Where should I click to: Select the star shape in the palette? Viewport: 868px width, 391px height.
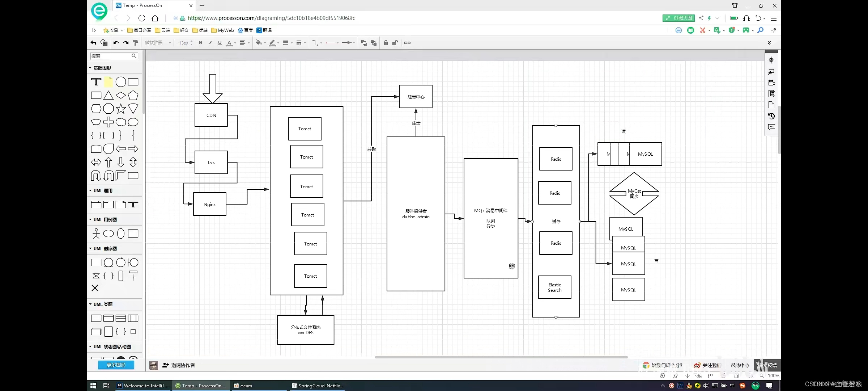click(121, 109)
